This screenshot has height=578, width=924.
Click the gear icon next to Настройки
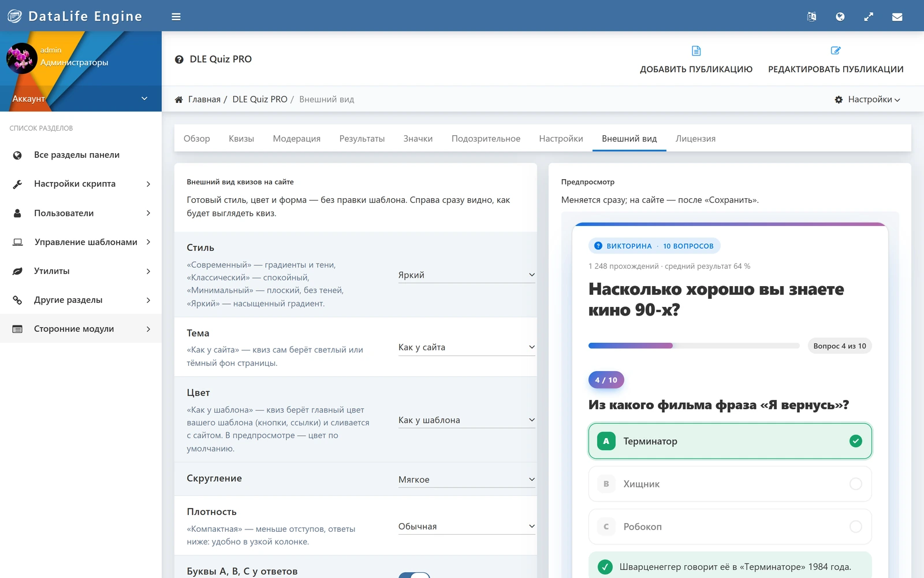click(x=839, y=99)
